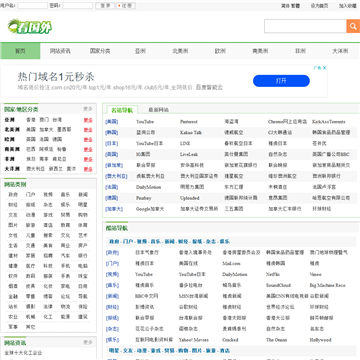Open 汽车 in the 网站类别 grid

coord(65,256)
